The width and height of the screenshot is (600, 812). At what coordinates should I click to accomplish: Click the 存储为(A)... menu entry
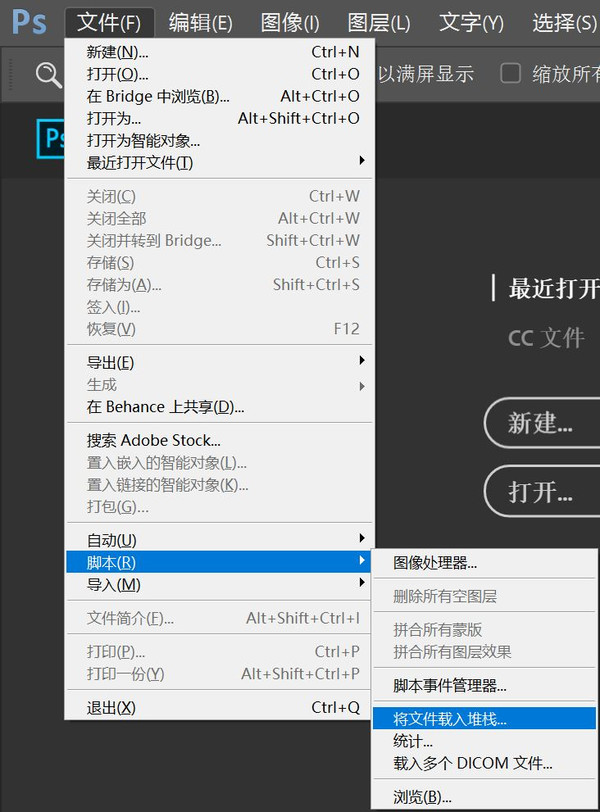(219, 285)
